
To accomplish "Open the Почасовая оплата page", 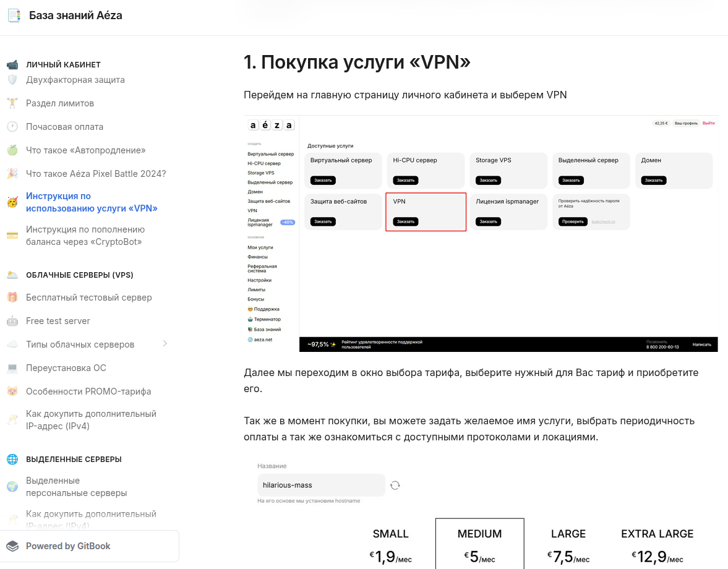I will point(64,127).
